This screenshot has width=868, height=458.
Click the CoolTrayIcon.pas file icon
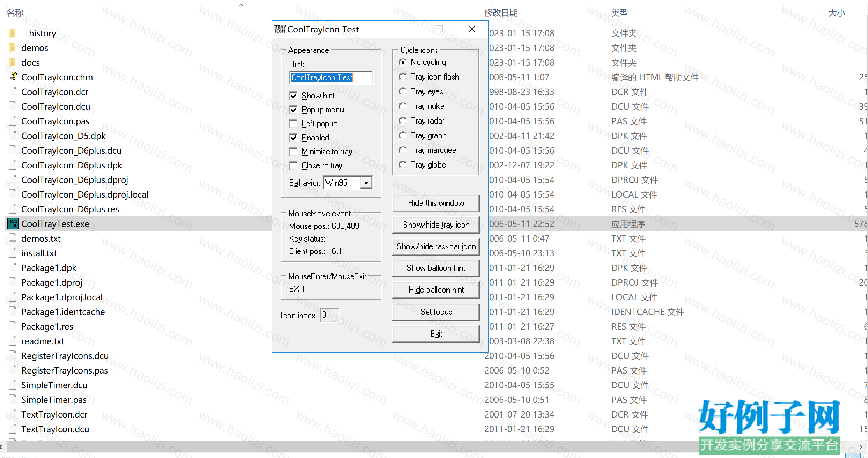coord(13,121)
